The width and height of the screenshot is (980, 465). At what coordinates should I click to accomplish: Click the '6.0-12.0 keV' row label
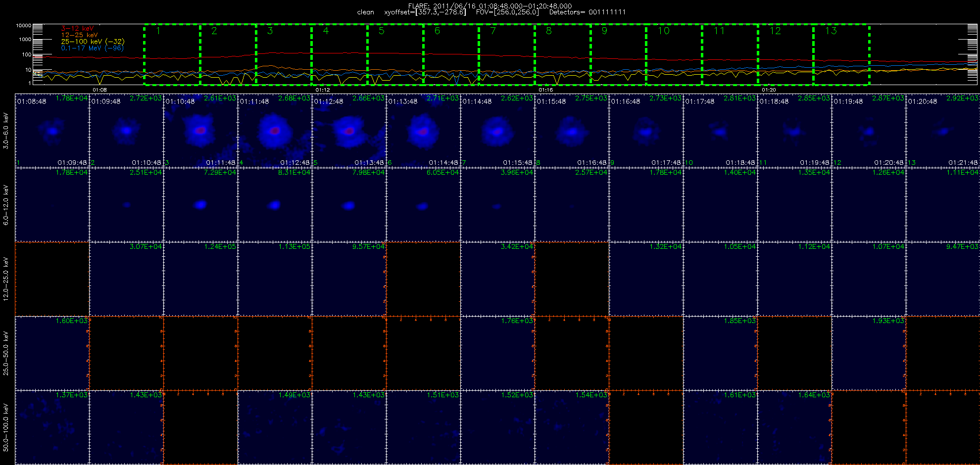point(6,205)
